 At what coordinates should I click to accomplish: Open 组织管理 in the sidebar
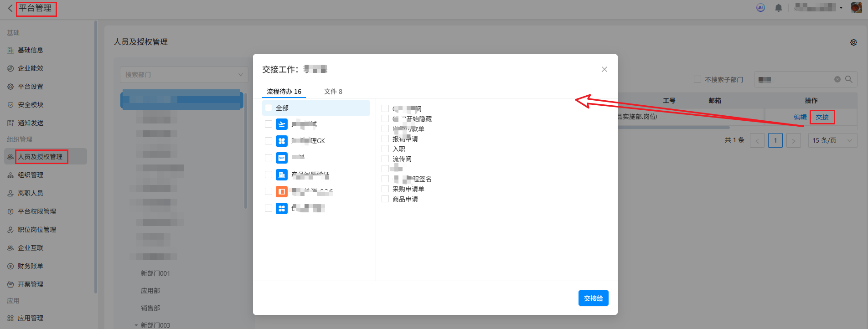tap(31, 175)
